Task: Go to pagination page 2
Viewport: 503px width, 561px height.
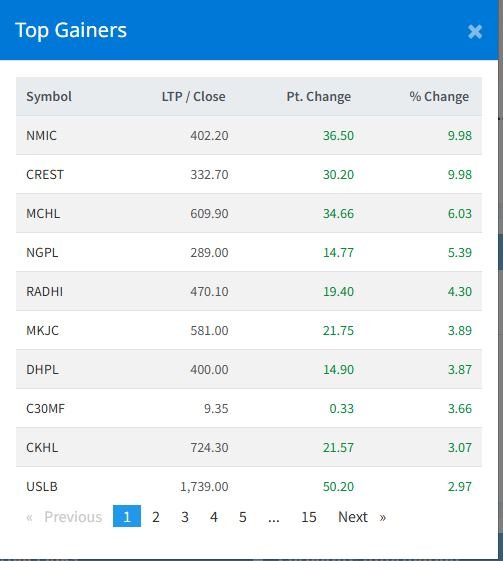Action: [156, 517]
